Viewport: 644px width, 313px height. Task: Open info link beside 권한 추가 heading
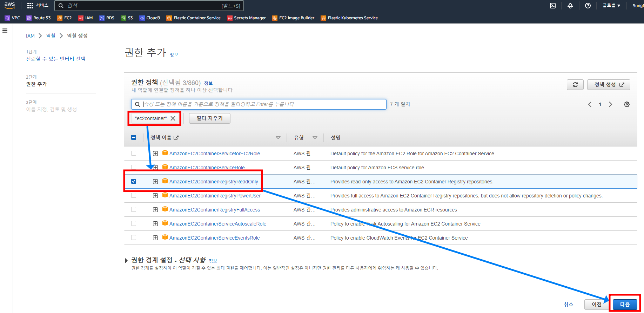[x=174, y=55]
